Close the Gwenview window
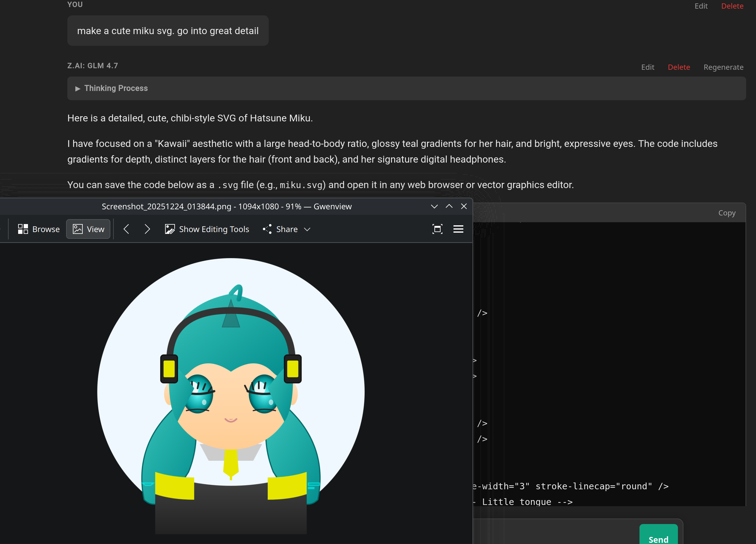The height and width of the screenshot is (544, 756). click(x=464, y=207)
